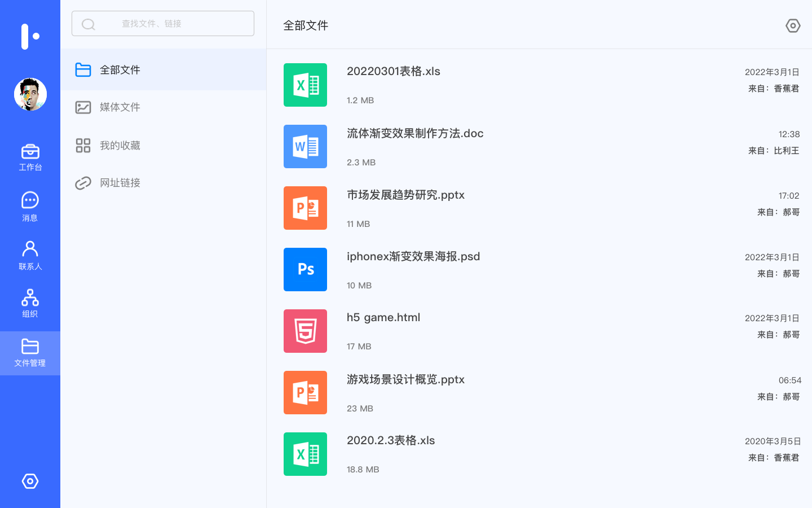
Task: Open the 工作台 workbench icon
Action: click(30, 157)
